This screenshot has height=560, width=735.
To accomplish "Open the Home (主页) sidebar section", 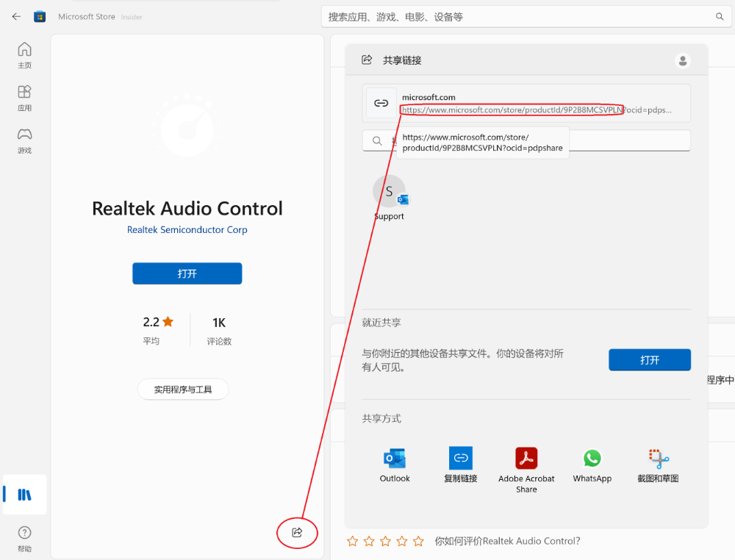I will point(24,55).
